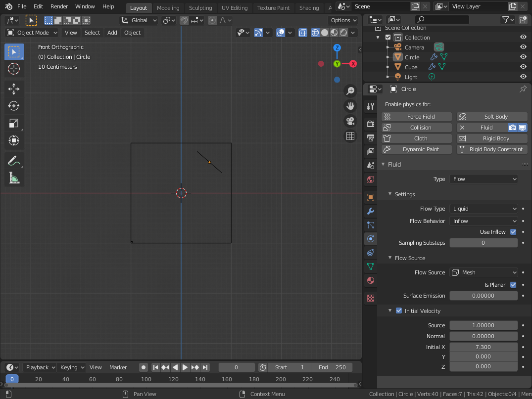Activate the 3D Cursor tool
Viewport: 532px width, 399px height.
pyautogui.click(x=14, y=69)
